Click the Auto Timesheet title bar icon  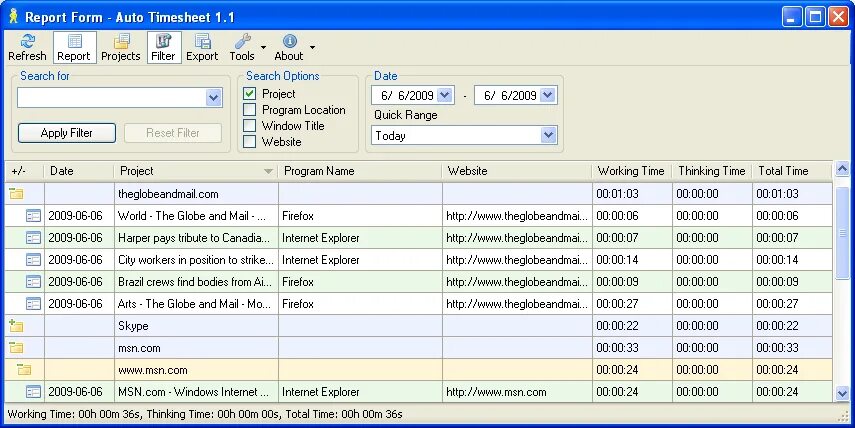click(14, 16)
